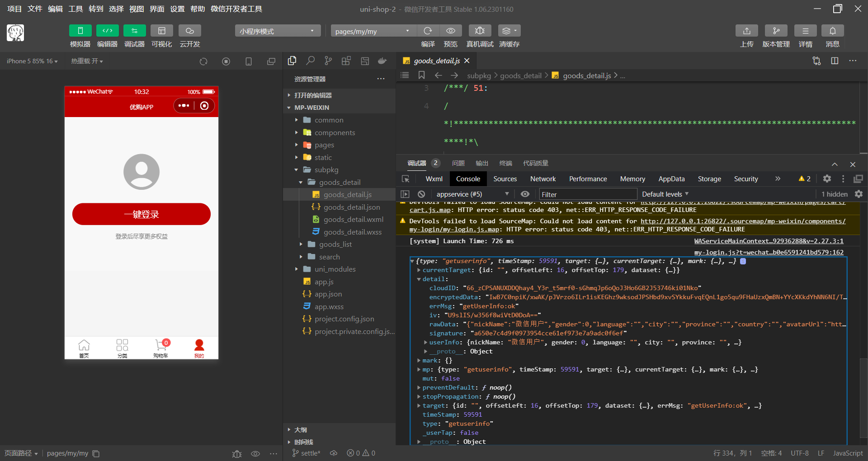868x461 pixels.
Task: Switch to the AppData devtools tab
Action: click(671, 179)
